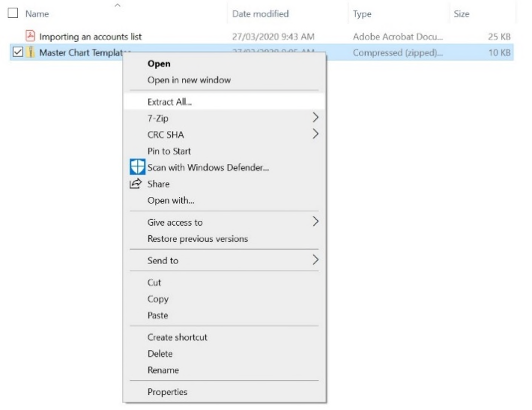The width and height of the screenshot is (532, 410).
Task: Select Create shortcut in context menu
Action: (x=178, y=337)
